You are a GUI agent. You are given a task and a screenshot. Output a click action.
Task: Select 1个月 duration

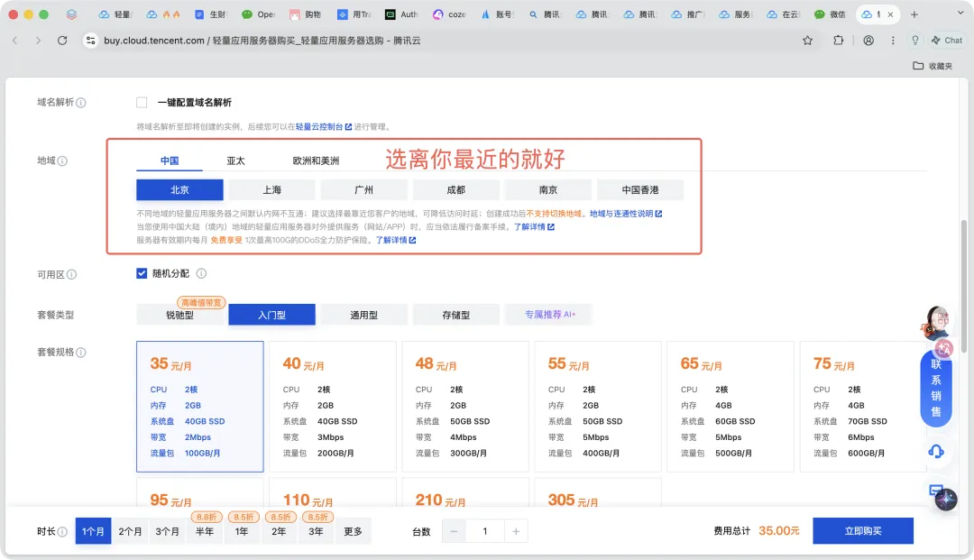pos(93,531)
